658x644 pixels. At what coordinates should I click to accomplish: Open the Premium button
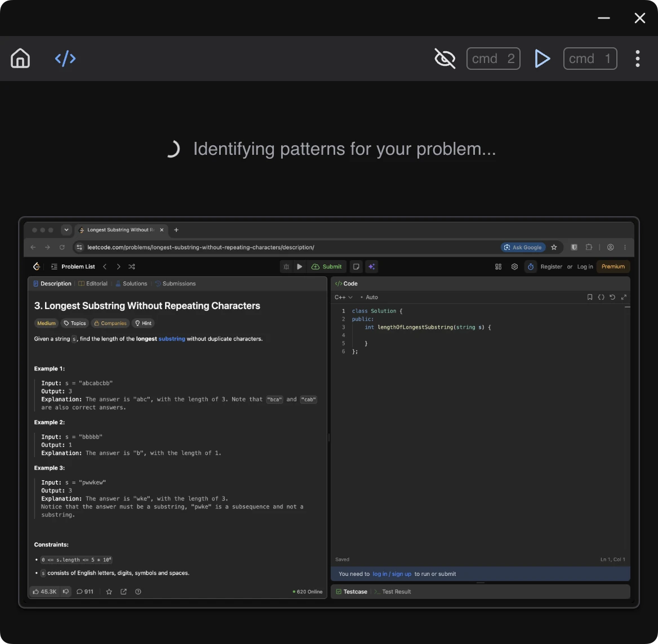tap(613, 267)
